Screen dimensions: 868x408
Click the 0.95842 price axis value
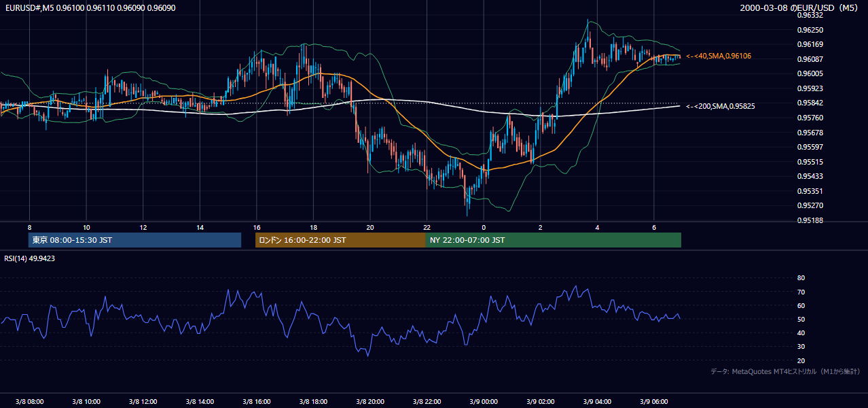tap(810, 103)
